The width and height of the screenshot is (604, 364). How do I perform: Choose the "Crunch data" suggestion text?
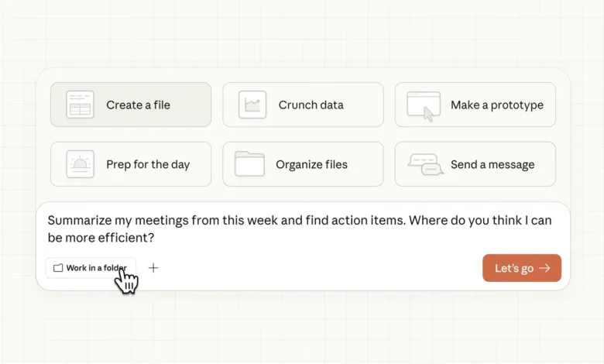click(311, 105)
